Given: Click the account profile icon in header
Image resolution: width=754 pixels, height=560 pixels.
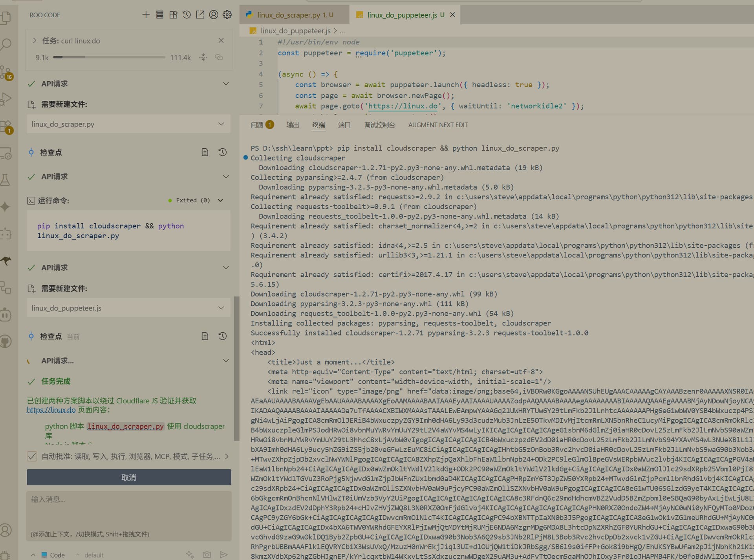Looking at the screenshot, I should click(214, 15).
